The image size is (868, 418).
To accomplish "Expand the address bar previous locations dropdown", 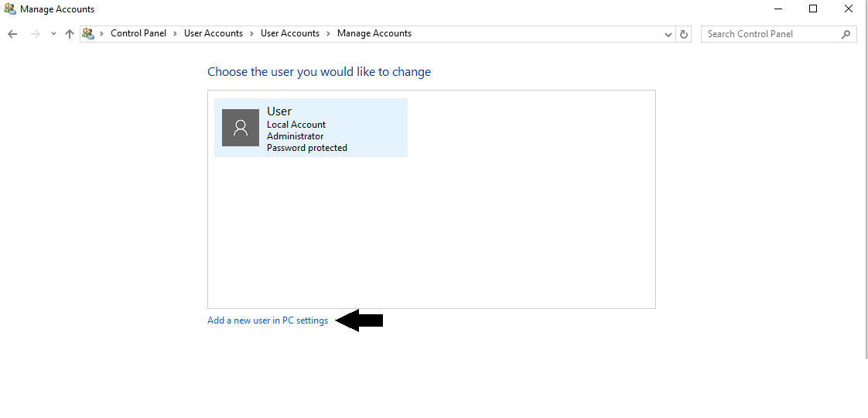I will [668, 34].
